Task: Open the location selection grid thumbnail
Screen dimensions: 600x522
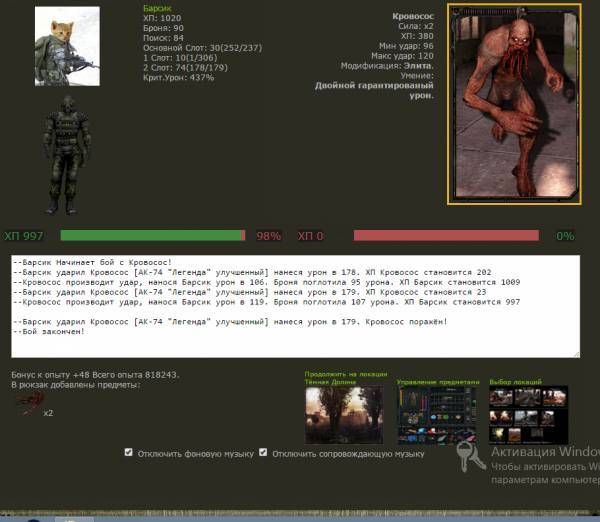Action: 528,415
